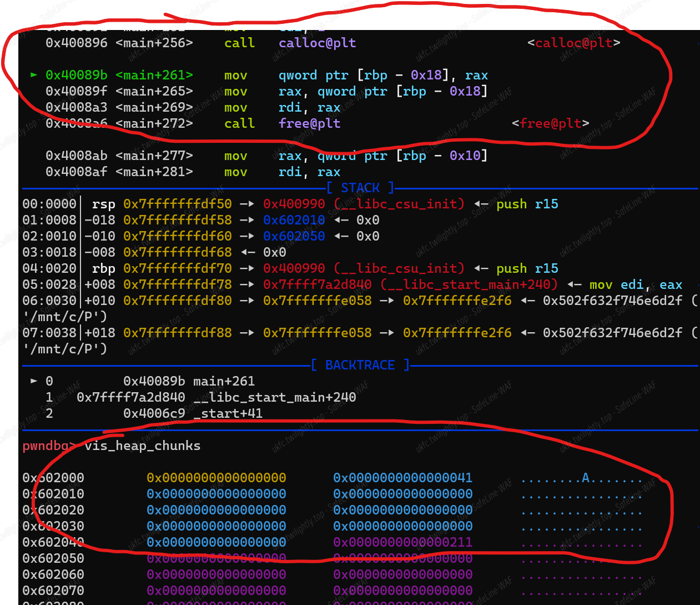Click the red <free@plt> annotation

pyautogui.click(x=550, y=123)
